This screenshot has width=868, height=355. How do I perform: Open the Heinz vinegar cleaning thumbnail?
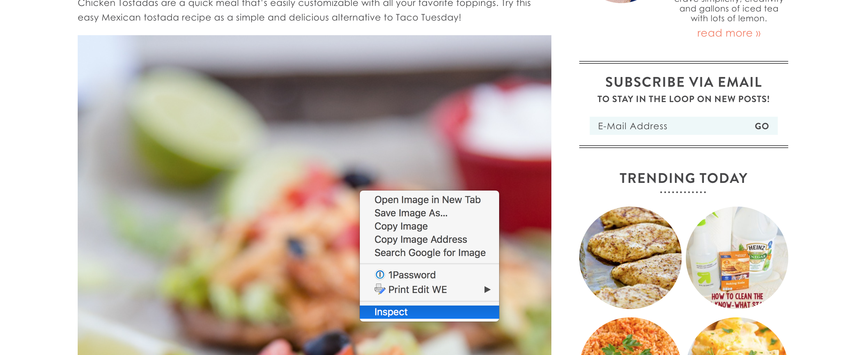pyautogui.click(x=737, y=258)
